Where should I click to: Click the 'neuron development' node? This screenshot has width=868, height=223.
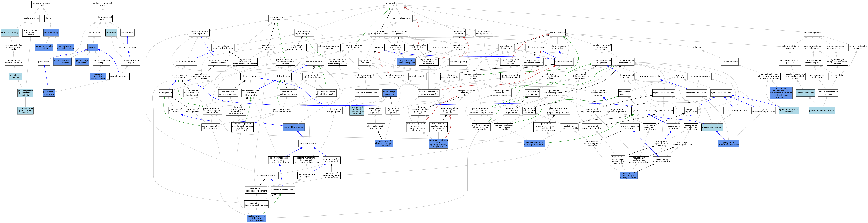[309, 144]
